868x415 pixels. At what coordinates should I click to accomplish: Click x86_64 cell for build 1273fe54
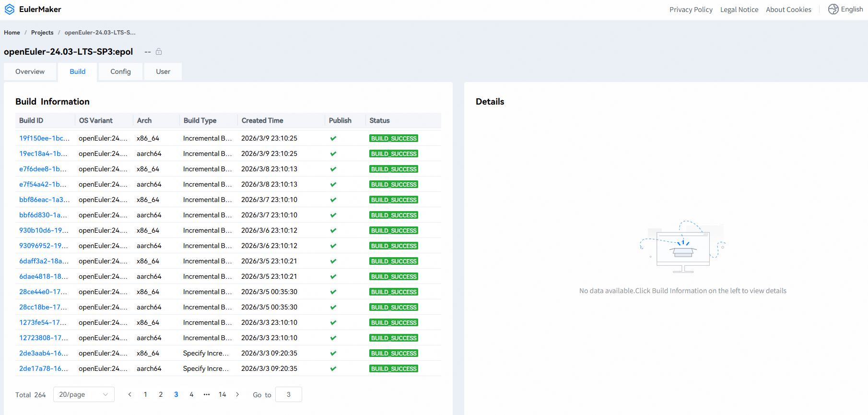[148, 322]
